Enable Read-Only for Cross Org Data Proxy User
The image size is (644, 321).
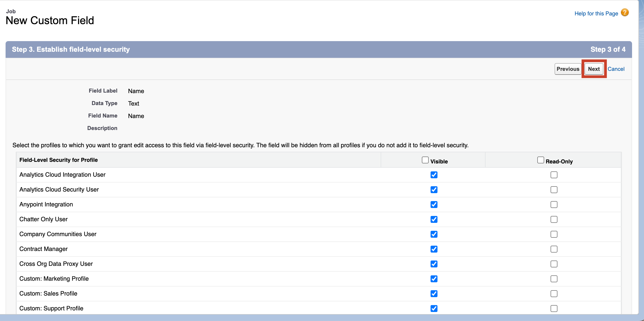pyautogui.click(x=554, y=264)
